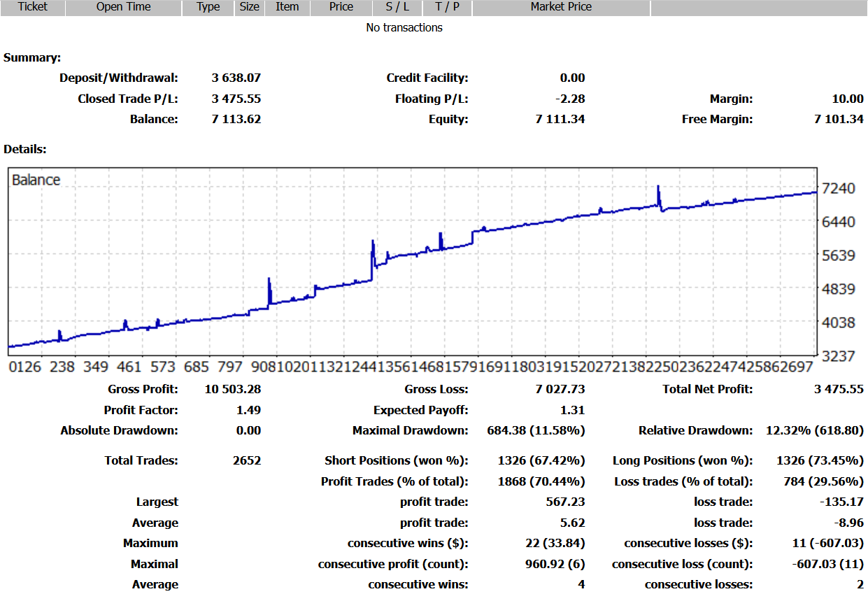Image resolution: width=868 pixels, height=594 pixels.
Task: Select average consecutive losses value 2
Action: pyautogui.click(x=860, y=584)
